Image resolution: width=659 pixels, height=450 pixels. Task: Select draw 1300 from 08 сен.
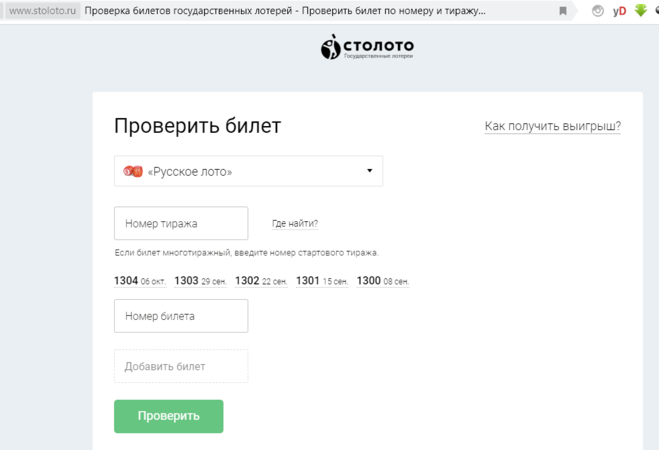pyautogui.click(x=383, y=281)
